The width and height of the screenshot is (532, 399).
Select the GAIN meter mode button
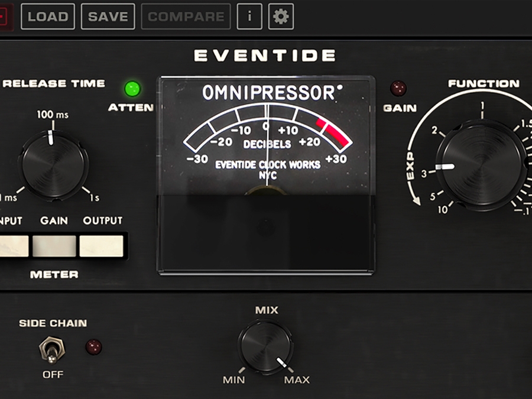pos(54,246)
